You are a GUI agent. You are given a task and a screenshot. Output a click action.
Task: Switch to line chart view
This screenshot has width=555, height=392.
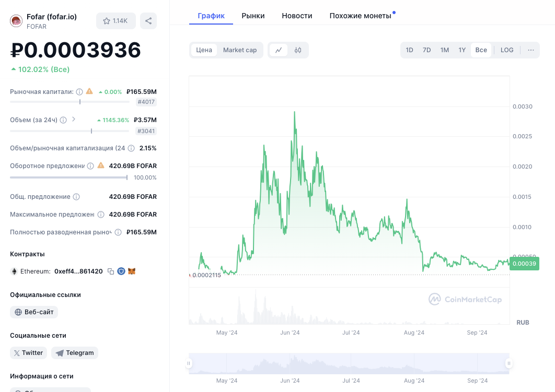click(279, 50)
